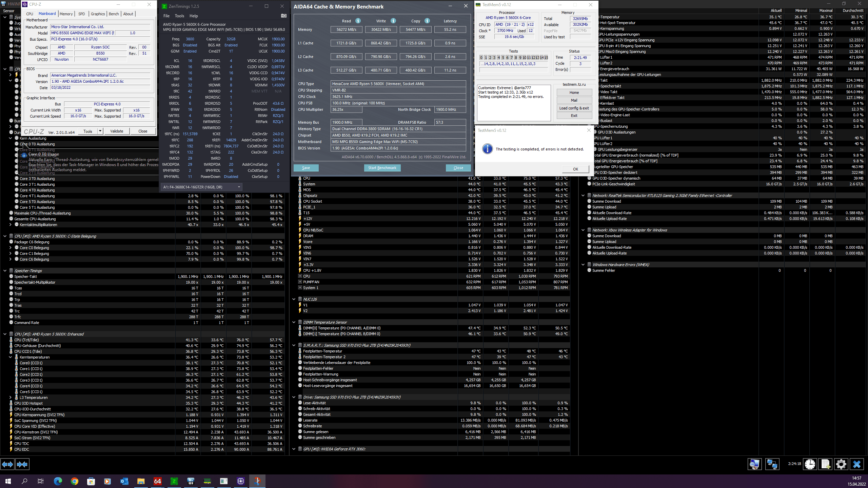Click TestMem5 Home button
The height and width of the screenshot is (488, 868).
[574, 93]
